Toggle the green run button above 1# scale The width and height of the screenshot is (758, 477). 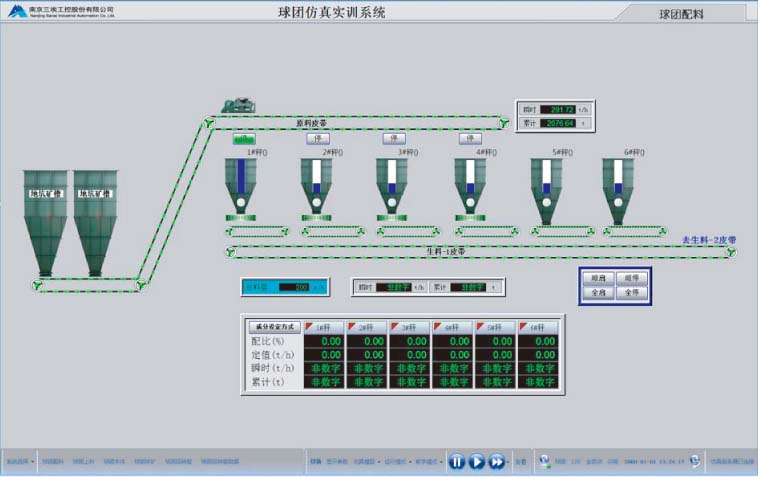tap(245, 138)
